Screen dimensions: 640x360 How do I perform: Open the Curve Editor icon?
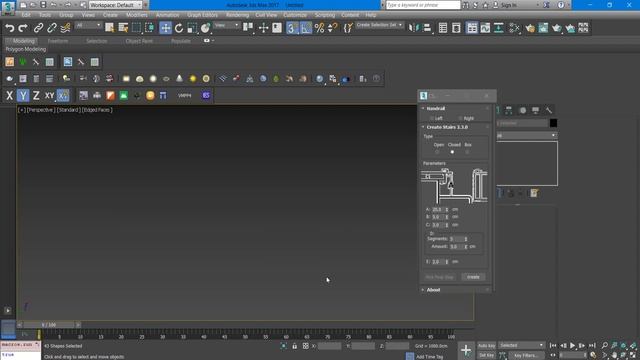(x=485, y=28)
